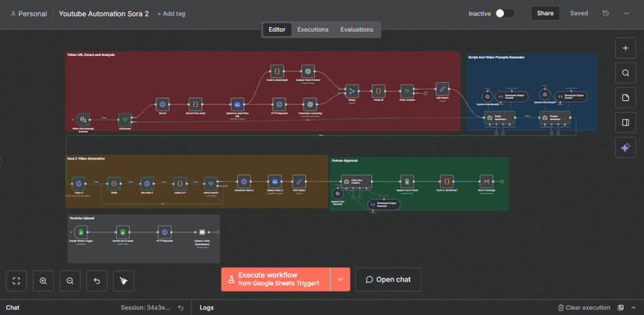The width and height of the screenshot is (644, 315).
Task: Open HTTP Request node in Youtube Upload section
Action: [164, 232]
